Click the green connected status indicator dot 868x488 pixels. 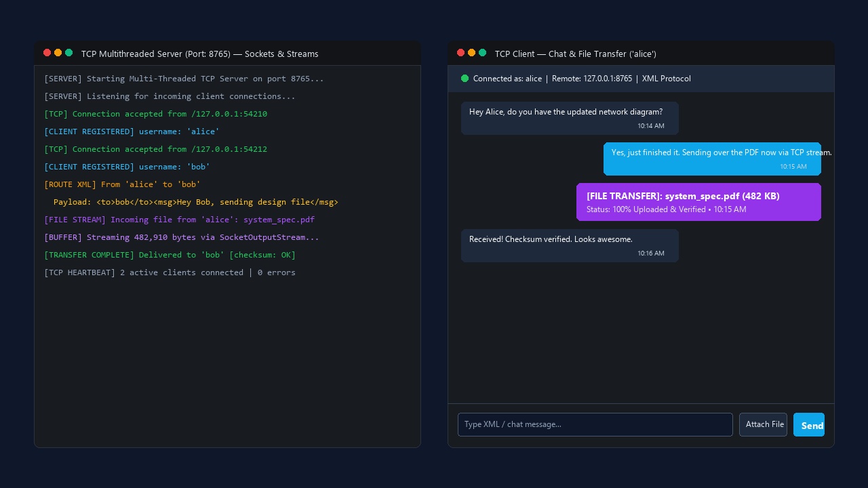pos(465,79)
